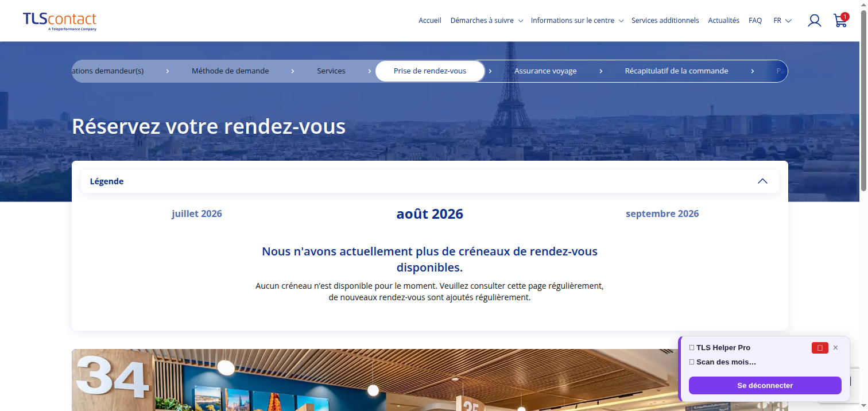Click the Se déconnecter button

tap(765, 386)
